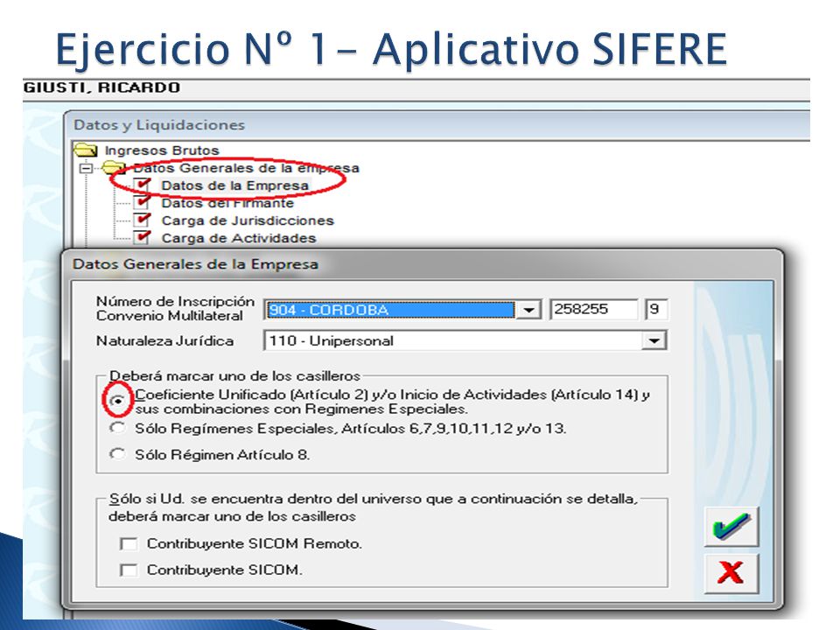
Task: Click checkmark icon beside Datos del Firmante
Action: coord(142,202)
